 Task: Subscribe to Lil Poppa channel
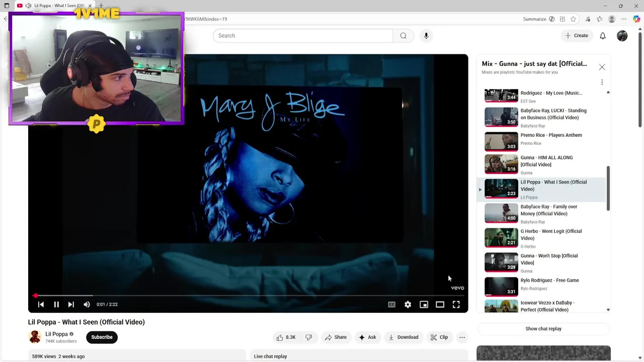102,337
